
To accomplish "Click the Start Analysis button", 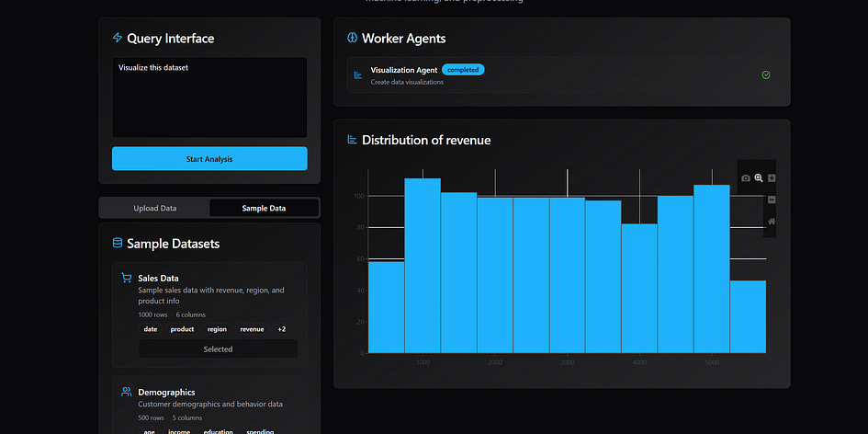I will [x=209, y=158].
